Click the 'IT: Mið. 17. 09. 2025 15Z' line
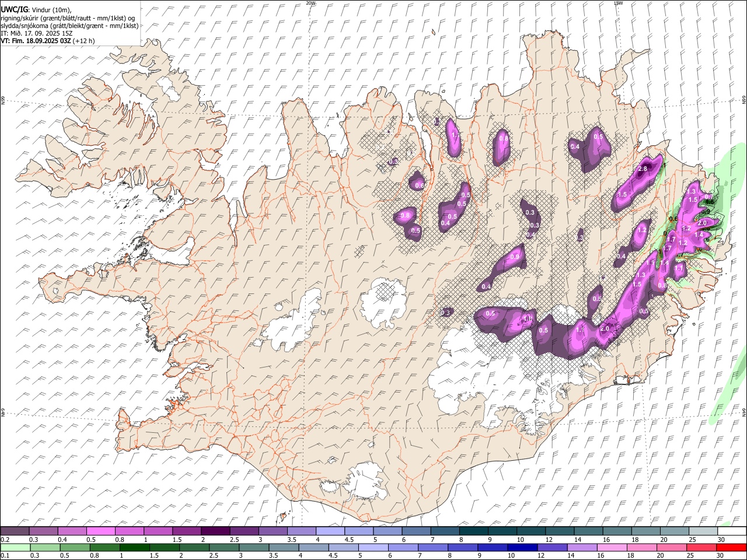The width and height of the screenshot is (747, 560). pos(37,33)
